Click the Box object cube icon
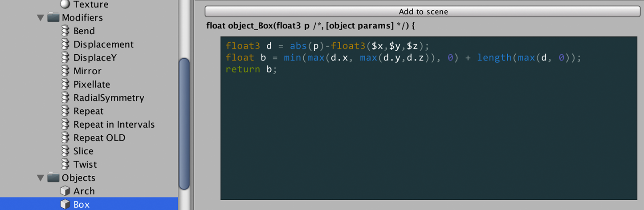 point(65,205)
